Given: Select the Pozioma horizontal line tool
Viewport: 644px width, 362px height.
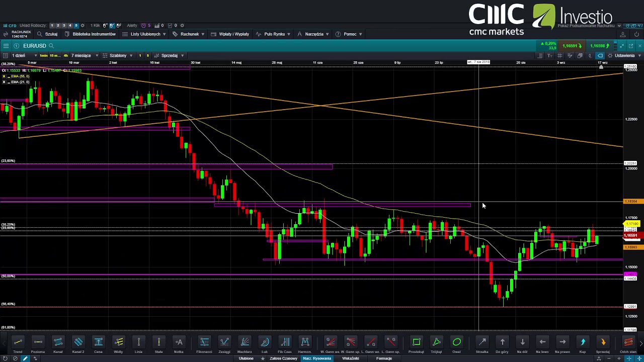Looking at the screenshot, I should click(38, 344).
